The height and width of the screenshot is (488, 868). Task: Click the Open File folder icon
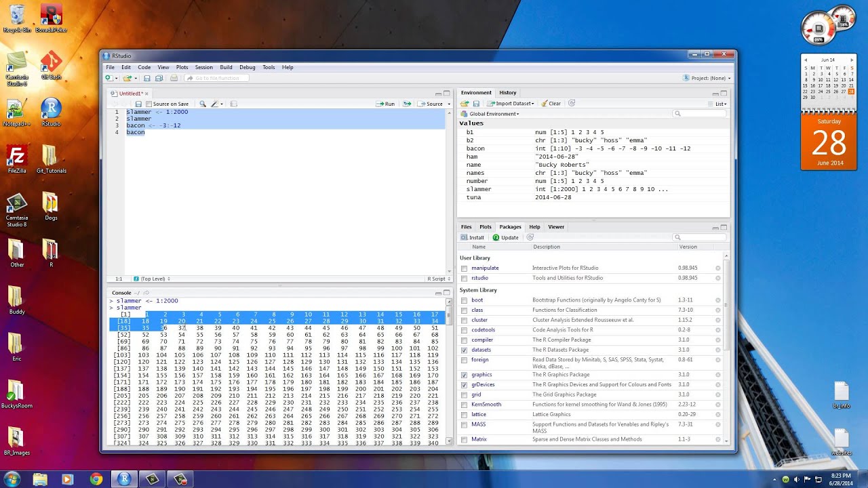tap(127, 78)
